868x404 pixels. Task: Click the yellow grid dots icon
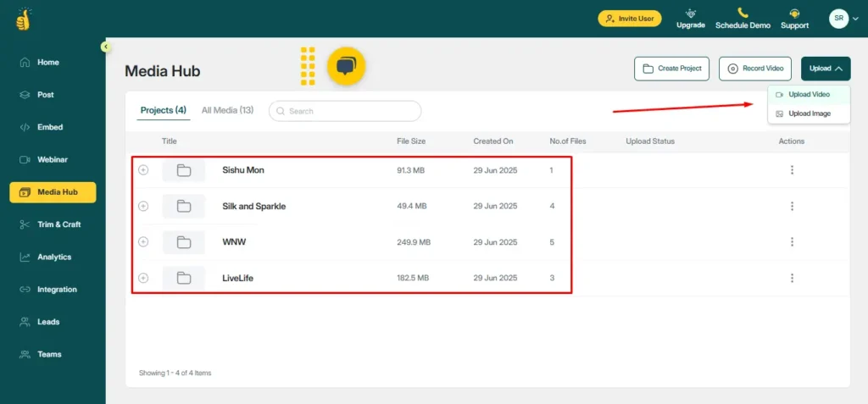308,66
